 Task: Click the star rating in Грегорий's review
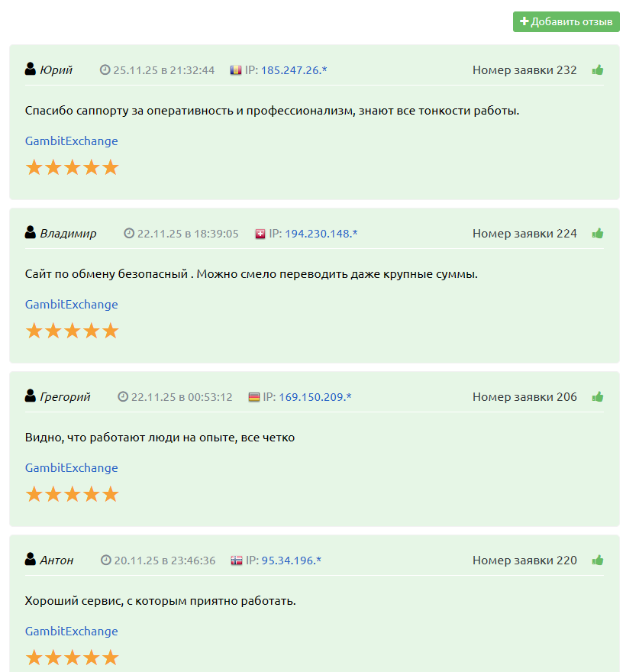pyautogui.click(x=73, y=495)
